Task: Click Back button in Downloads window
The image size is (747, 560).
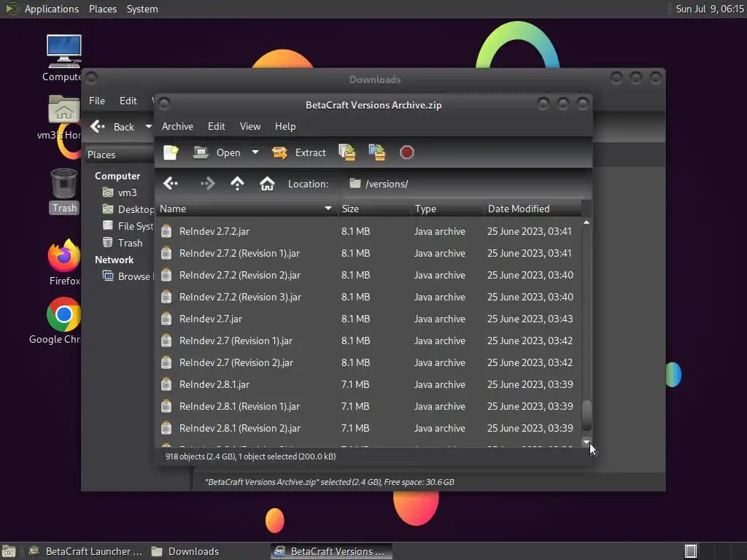Action: (112, 127)
